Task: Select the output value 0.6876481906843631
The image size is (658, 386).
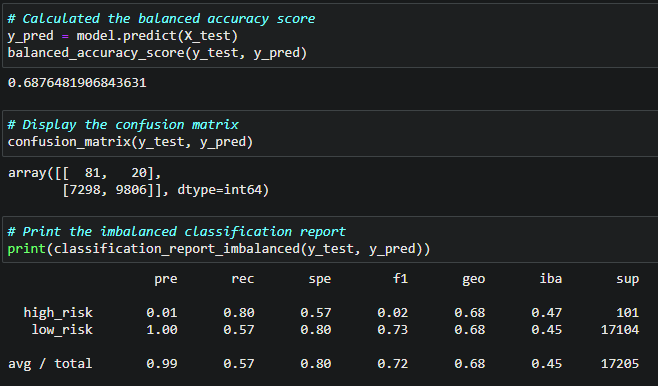Action: (77, 83)
